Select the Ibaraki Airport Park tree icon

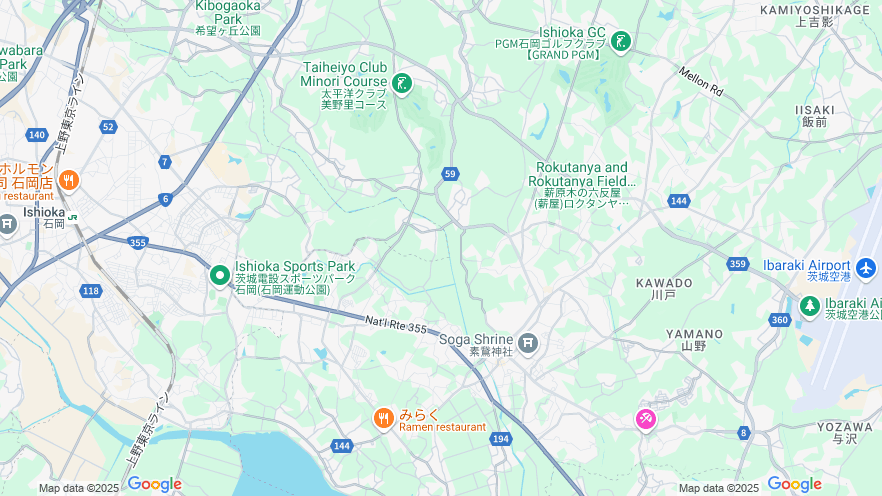[810, 306]
